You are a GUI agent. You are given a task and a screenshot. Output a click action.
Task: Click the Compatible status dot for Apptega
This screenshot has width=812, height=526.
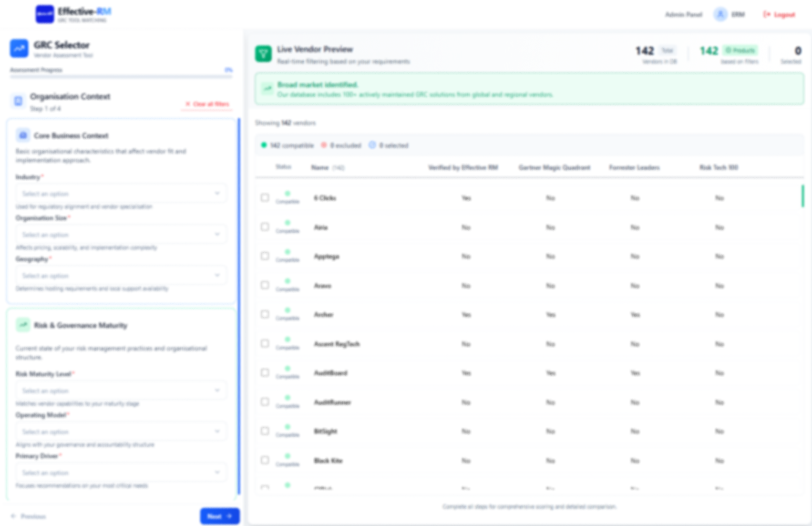click(287, 252)
